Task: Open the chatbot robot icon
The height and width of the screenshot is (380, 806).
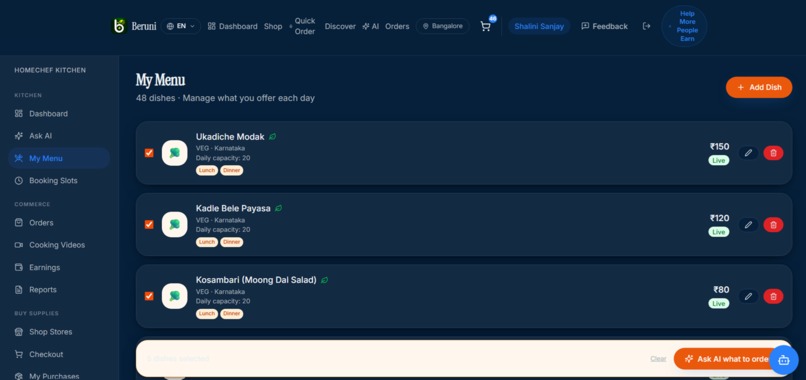Action: tap(784, 360)
